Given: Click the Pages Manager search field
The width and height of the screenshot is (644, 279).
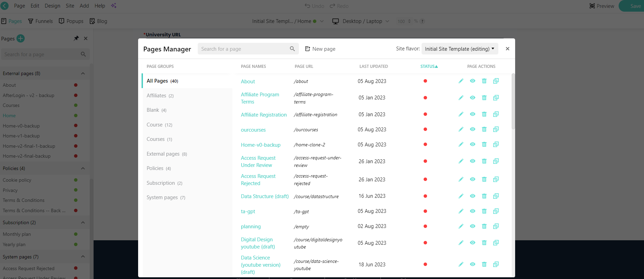Looking at the screenshot, I should 248,49.
